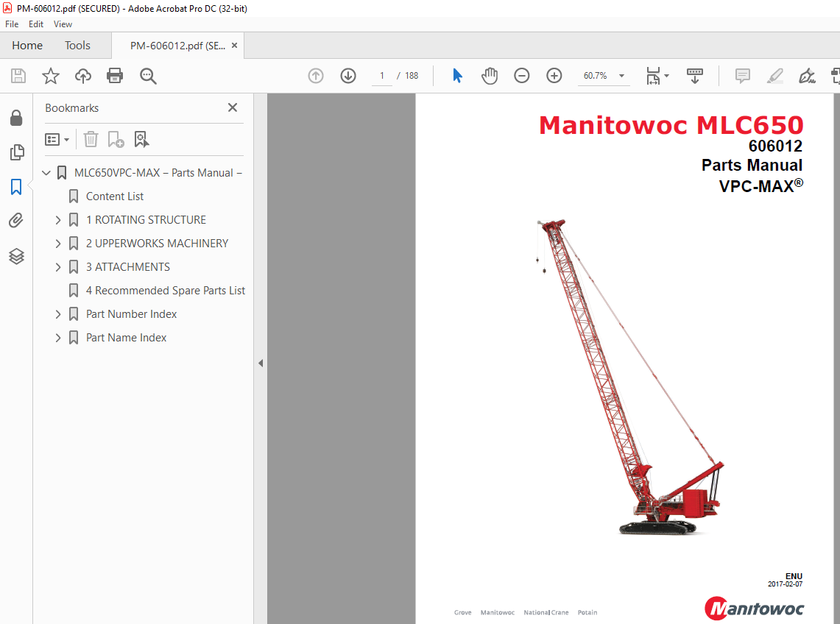
Task: Switch to the Tools tab
Action: coord(78,46)
